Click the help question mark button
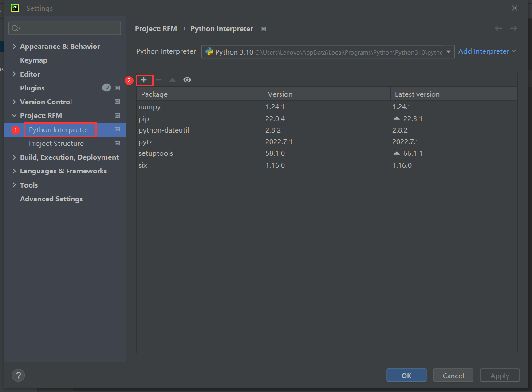 coord(18,376)
